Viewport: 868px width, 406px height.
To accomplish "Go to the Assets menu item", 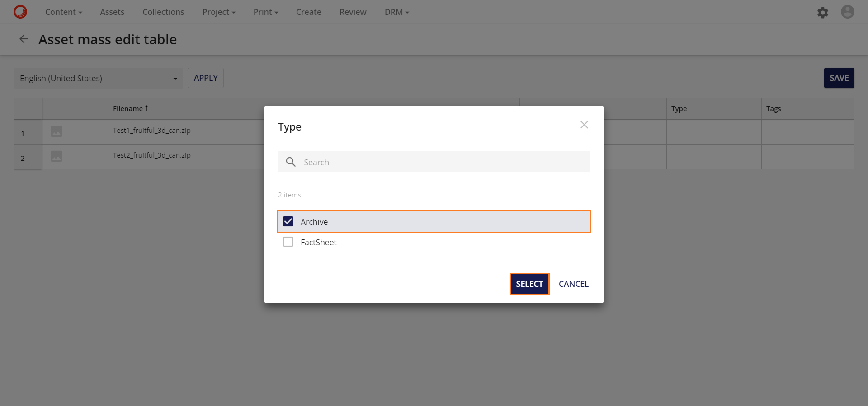I will (112, 12).
